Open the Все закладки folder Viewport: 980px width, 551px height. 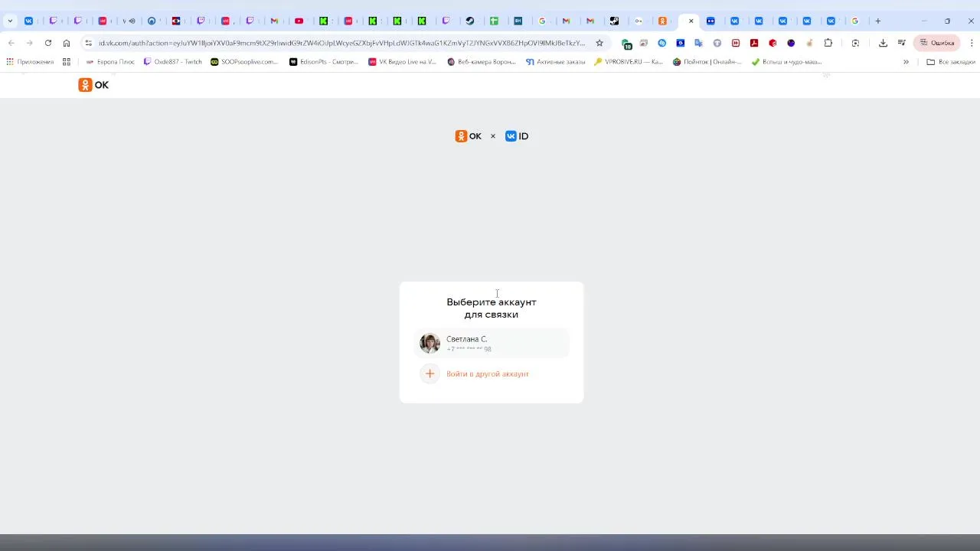[951, 62]
